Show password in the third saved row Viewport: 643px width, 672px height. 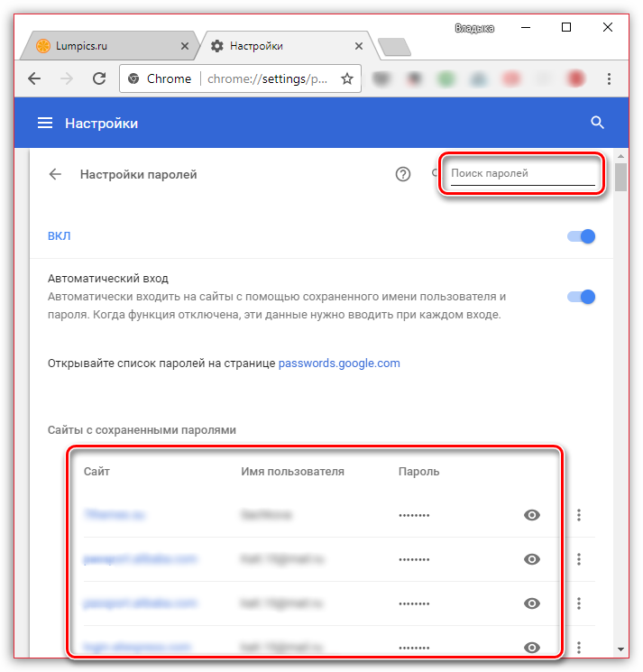click(x=531, y=603)
